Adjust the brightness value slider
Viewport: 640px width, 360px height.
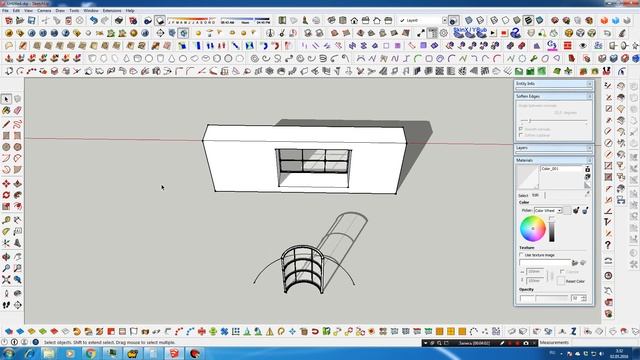[551, 229]
